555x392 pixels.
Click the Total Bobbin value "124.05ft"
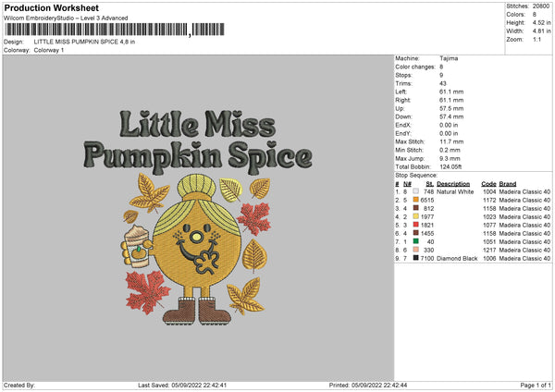[x=450, y=166]
